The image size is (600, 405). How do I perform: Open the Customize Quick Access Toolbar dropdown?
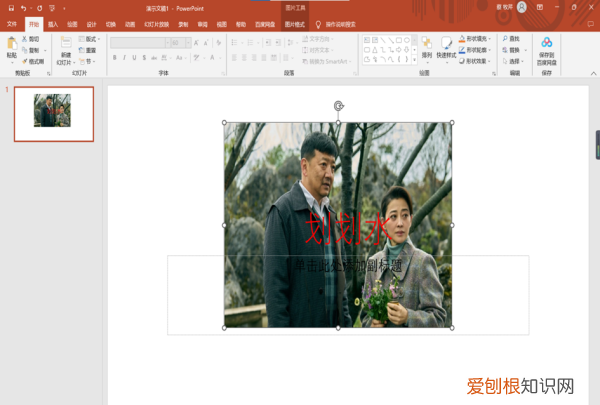click(64, 8)
